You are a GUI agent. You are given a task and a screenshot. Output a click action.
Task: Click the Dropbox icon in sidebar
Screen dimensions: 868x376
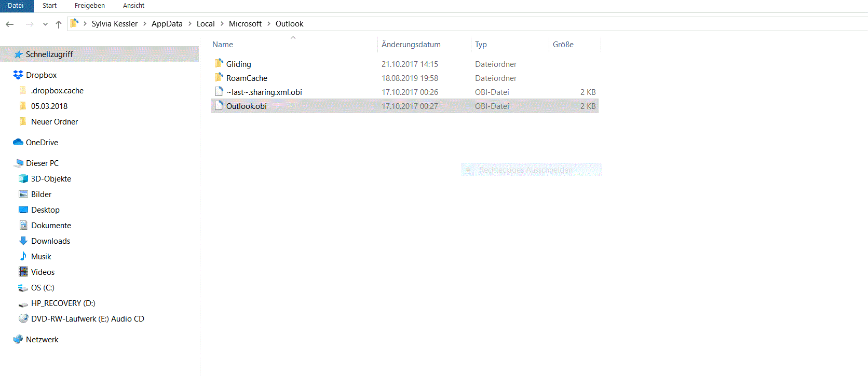click(x=18, y=75)
